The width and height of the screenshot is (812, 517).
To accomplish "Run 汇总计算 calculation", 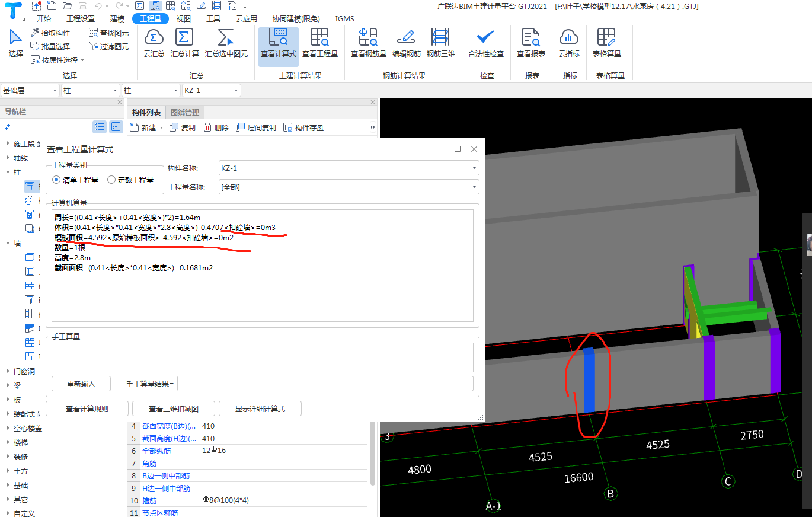I will click(185, 43).
